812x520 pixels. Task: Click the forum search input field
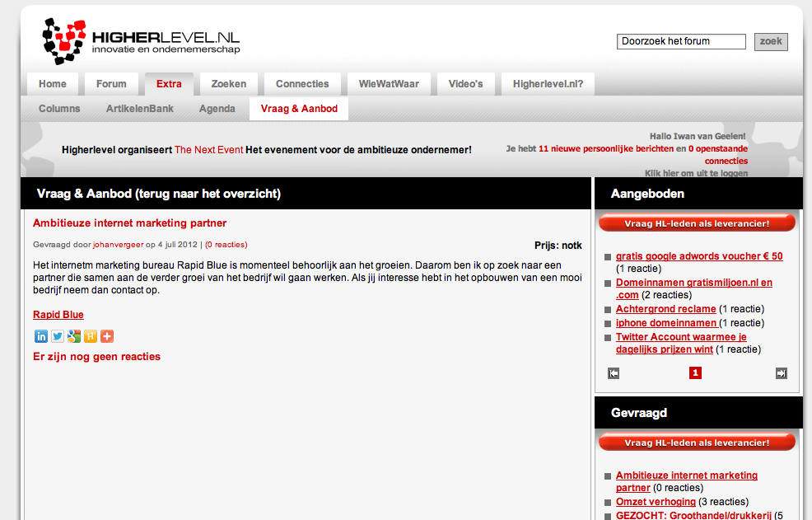[681, 41]
